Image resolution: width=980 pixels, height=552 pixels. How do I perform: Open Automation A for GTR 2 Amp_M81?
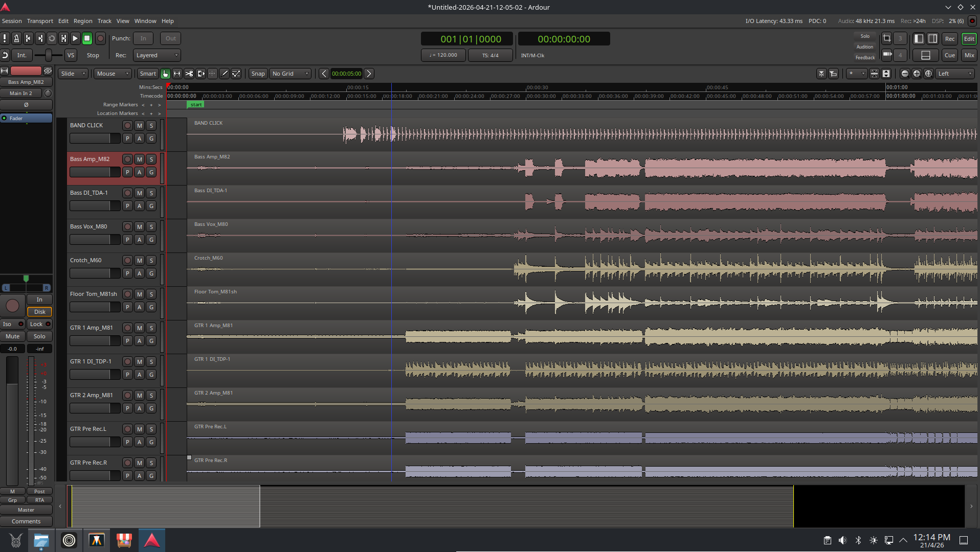(139, 408)
